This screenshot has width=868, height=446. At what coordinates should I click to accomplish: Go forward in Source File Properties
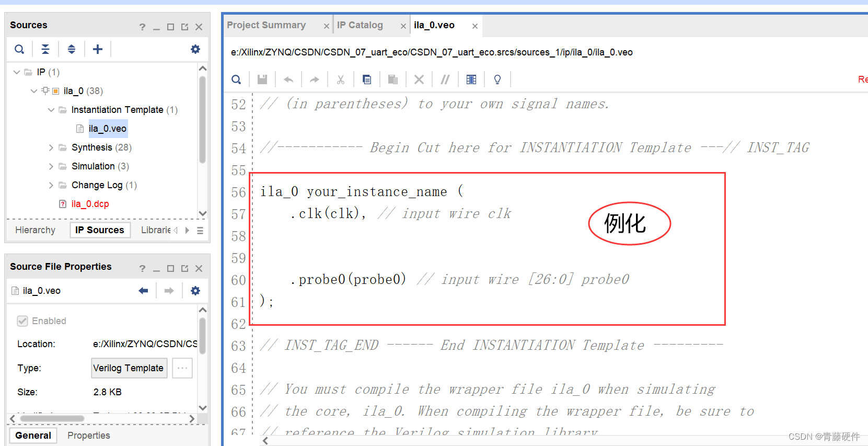[169, 291]
